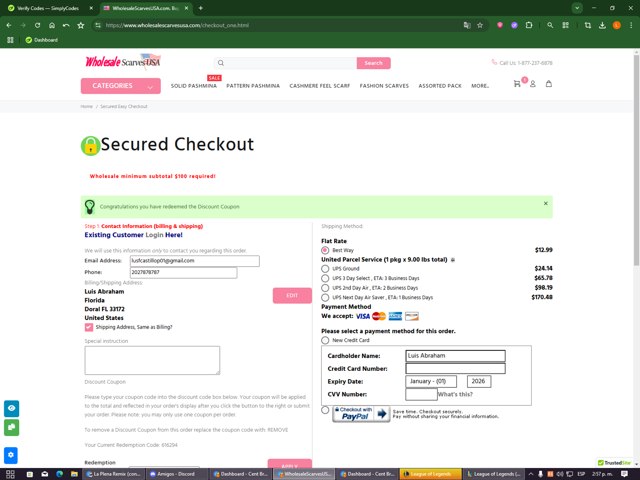Click the What's this? CVV link

[x=455, y=394]
